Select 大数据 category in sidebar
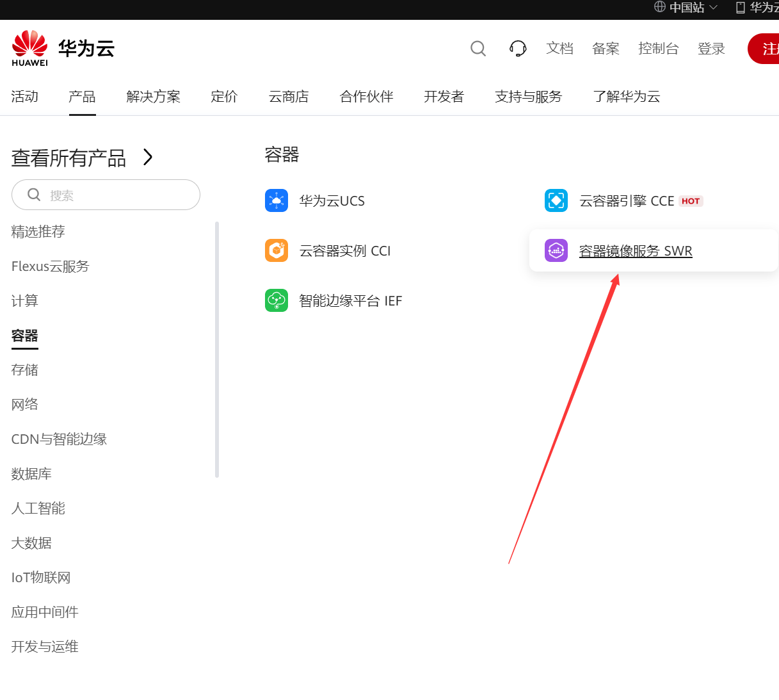Viewport: 779px width, 700px height. (x=31, y=543)
